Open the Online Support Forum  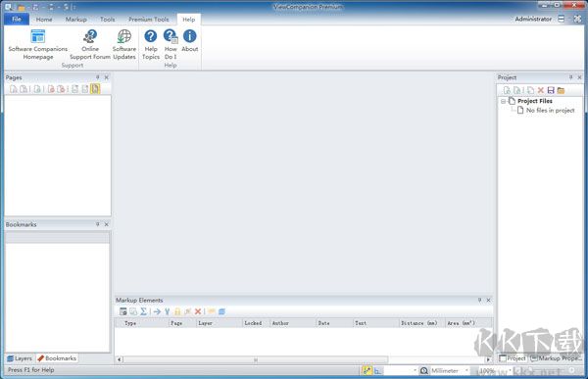click(90, 44)
